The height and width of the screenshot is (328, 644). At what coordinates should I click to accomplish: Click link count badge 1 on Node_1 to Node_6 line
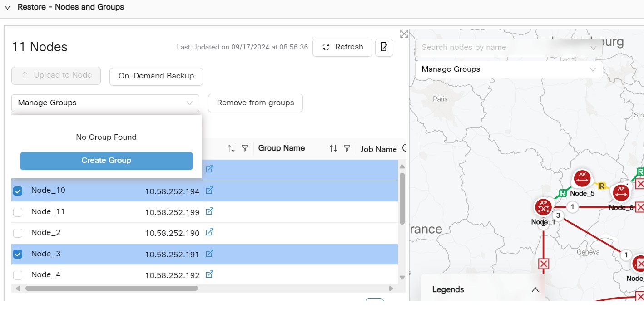(x=573, y=207)
